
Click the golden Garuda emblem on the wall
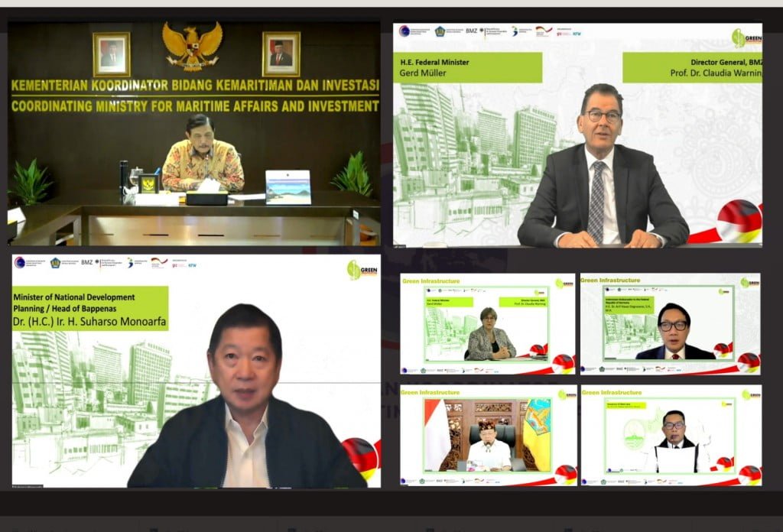(x=193, y=46)
